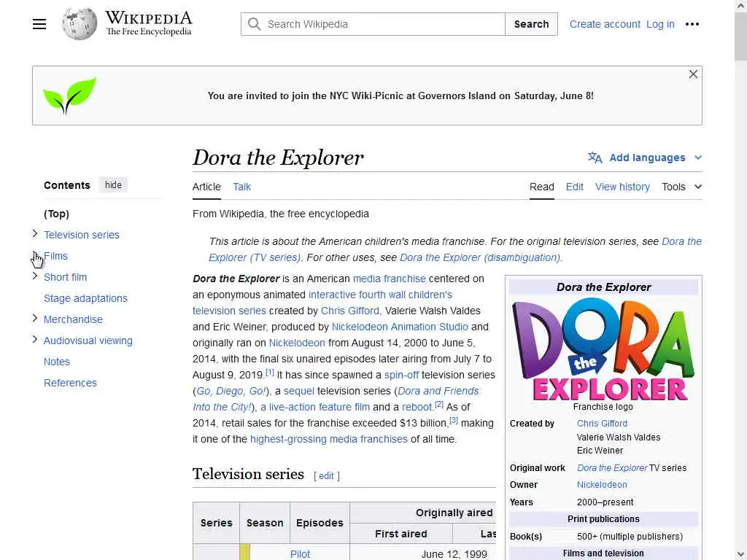The height and width of the screenshot is (560, 747).
Task: Open the hamburger main menu
Action: pyautogui.click(x=39, y=24)
